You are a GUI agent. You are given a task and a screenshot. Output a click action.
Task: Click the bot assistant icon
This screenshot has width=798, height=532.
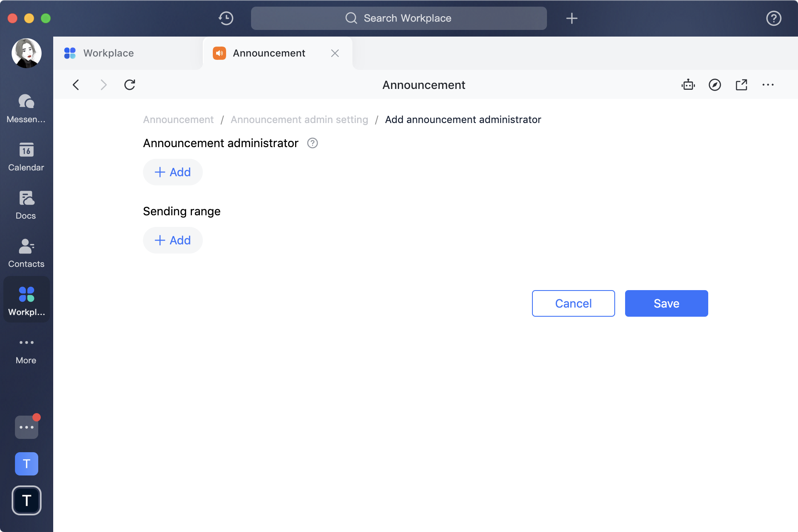coord(688,85)
